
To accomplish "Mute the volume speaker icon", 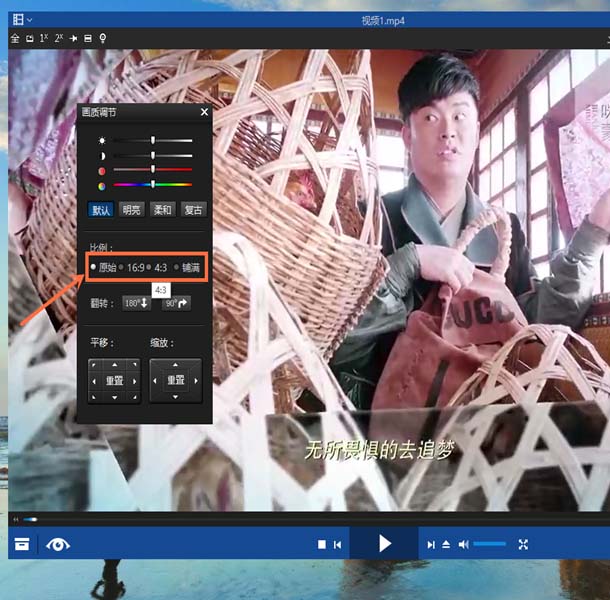I will point(463,544).
